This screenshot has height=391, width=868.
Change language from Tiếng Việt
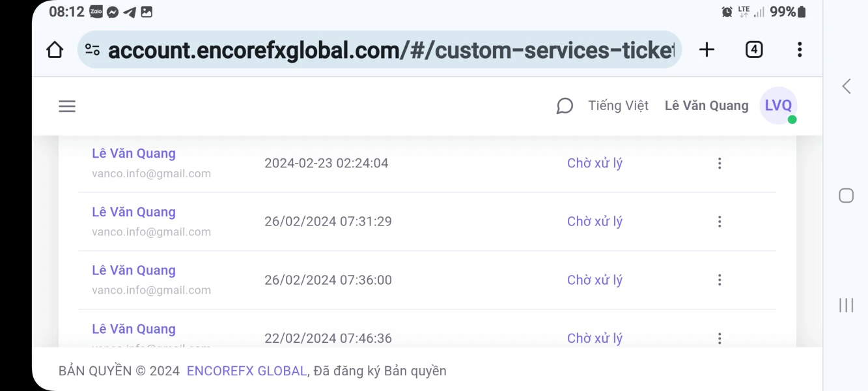[x=618, y=106]
